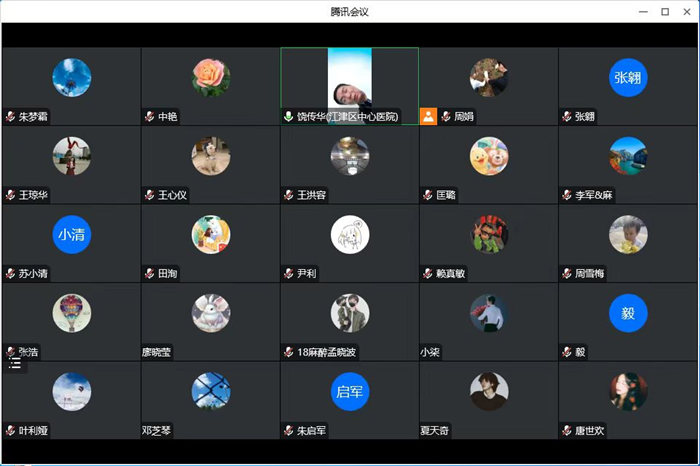Minimize the 腾讯会议 window
The image size is (700, 466).
pyautogui.click(x=643, y=12)
